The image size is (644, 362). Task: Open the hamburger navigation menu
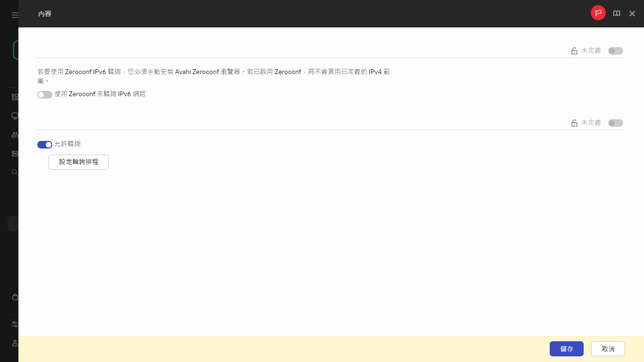point(14,14)
